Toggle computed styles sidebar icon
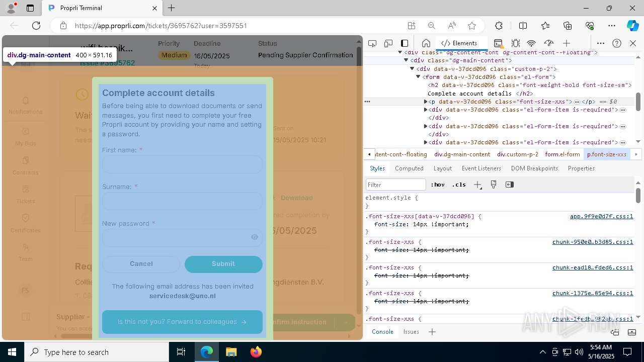Screen dimensions: 644x362 [x=510, y=185]
